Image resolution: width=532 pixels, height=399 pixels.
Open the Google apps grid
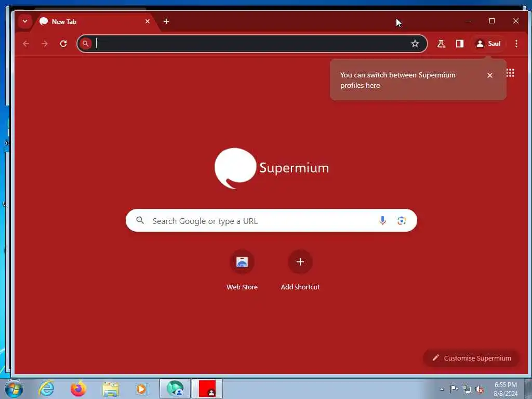pos(510,73)
